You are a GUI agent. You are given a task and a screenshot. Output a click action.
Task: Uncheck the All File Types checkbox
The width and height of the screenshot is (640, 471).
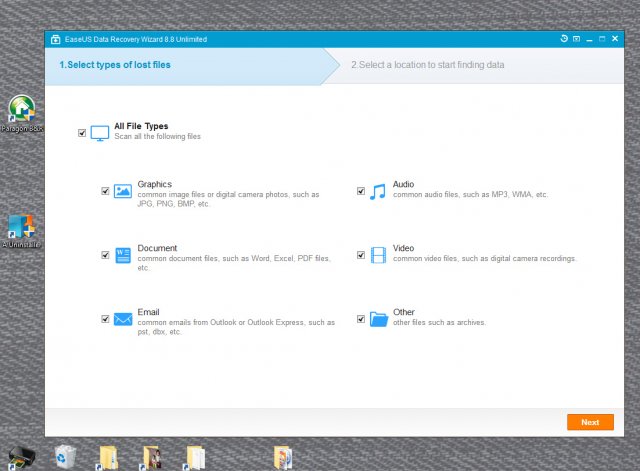[x=82, y=132]
